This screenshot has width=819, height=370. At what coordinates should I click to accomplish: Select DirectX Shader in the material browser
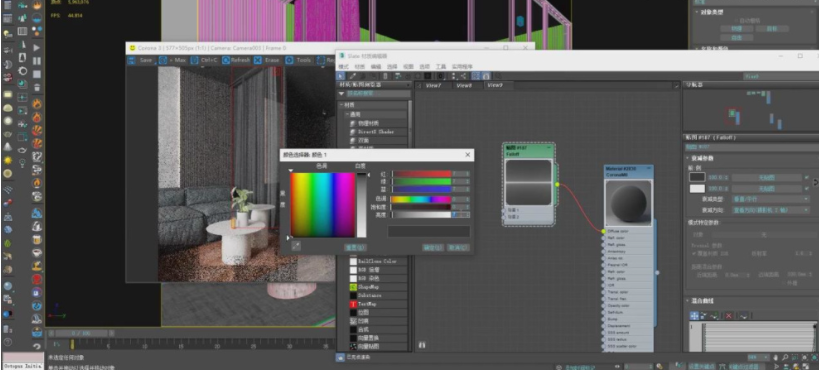[371, 132]
